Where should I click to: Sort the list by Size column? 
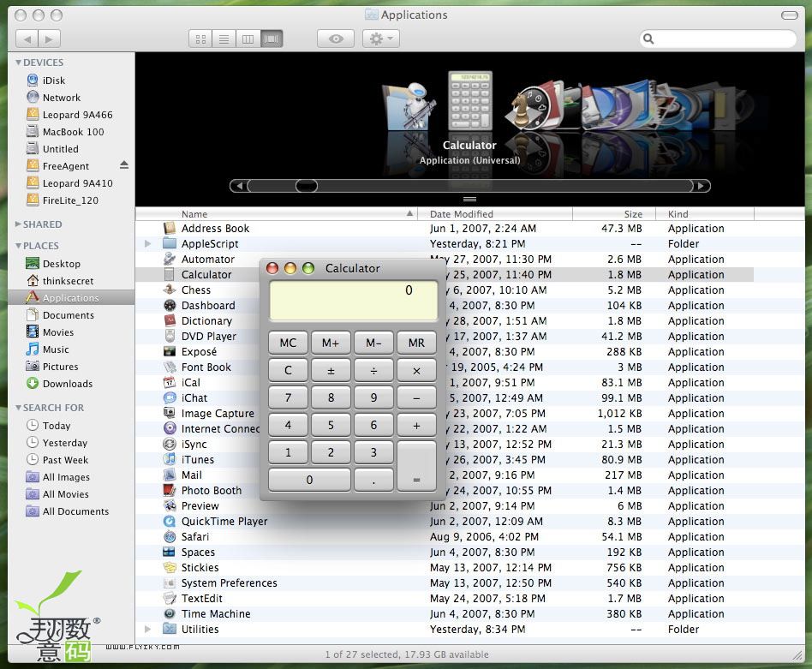click(x=614, y=214)
